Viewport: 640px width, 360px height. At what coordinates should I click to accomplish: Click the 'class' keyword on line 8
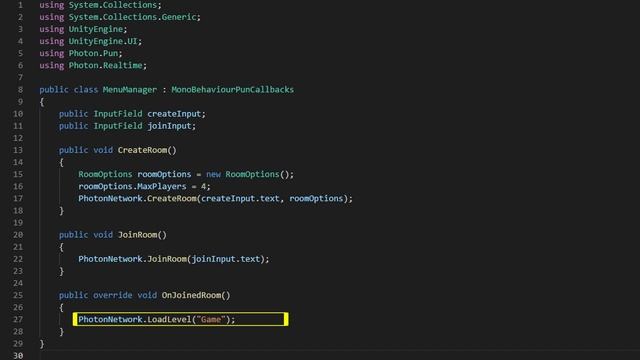pyautogui.click(x=86, y=90)
